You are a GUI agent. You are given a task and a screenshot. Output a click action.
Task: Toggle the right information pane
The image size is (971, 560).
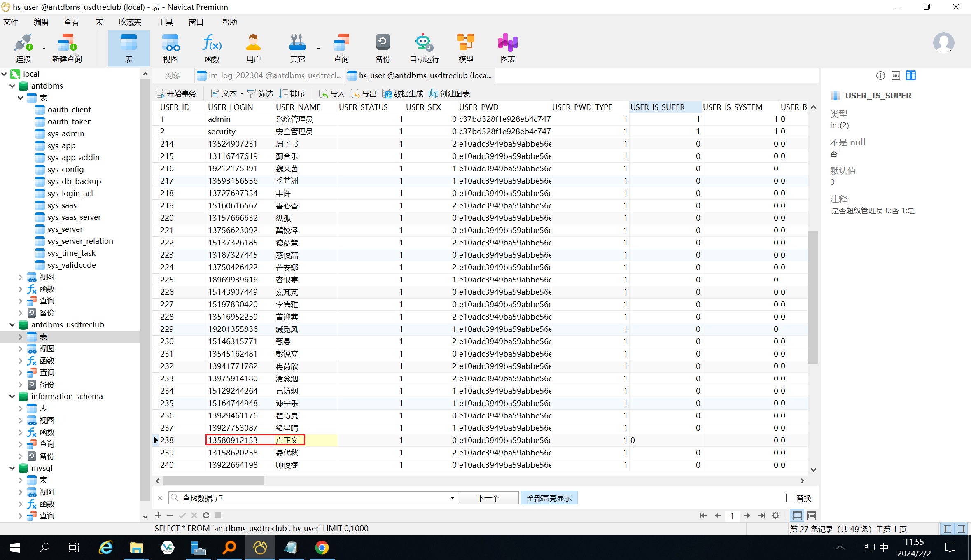click(962, 529)
